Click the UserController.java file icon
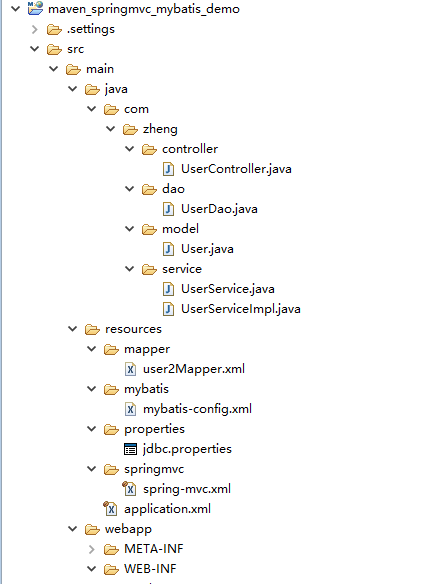This screenshot has width=432, height=584. (x=168, y=169)
